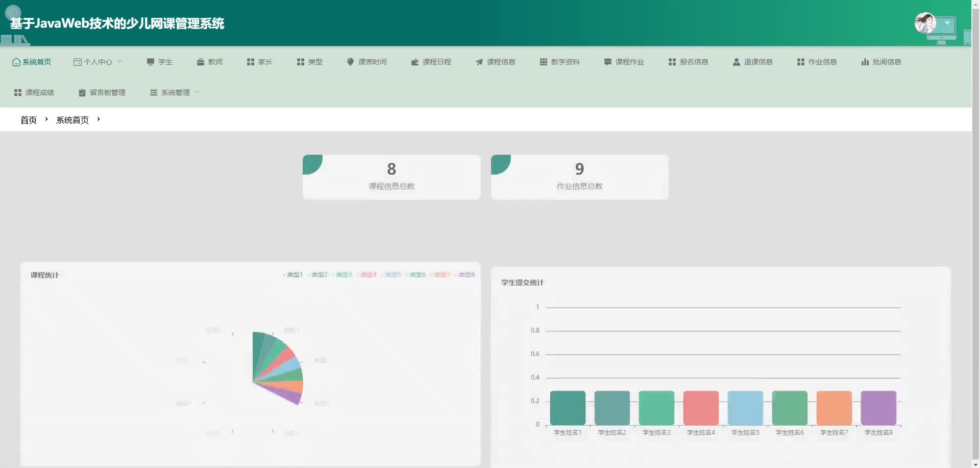Hide the purple 类型8 legend series
This screenshot has height=468, width=980.
464,275
